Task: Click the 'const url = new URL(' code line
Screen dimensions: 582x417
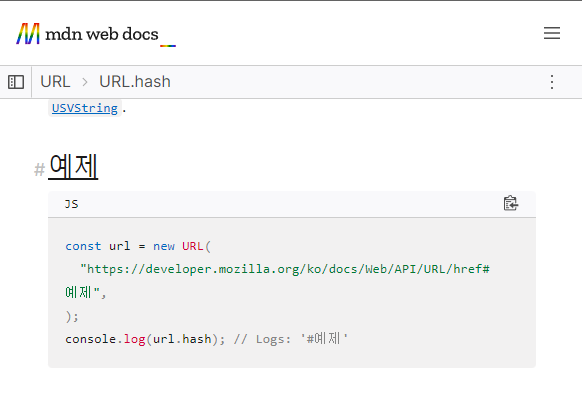Action: [x=138, y=246]
